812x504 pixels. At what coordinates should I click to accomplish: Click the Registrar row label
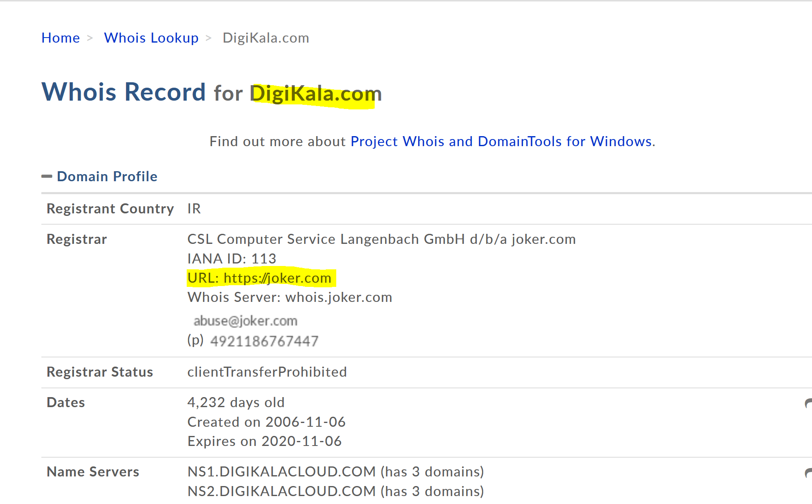click(77, 239)
